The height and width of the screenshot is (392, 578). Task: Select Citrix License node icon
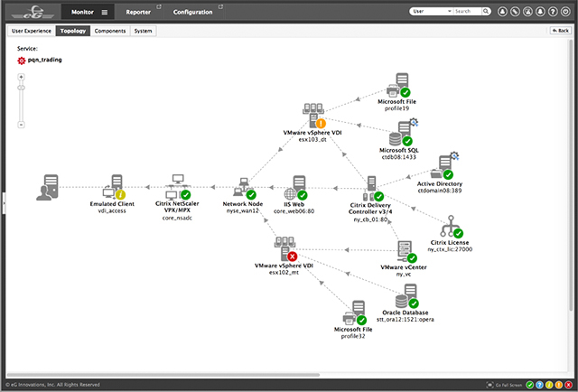coord(452,227)
